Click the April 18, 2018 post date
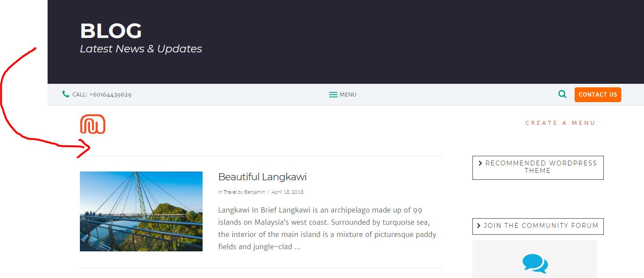 pos(287,192)
